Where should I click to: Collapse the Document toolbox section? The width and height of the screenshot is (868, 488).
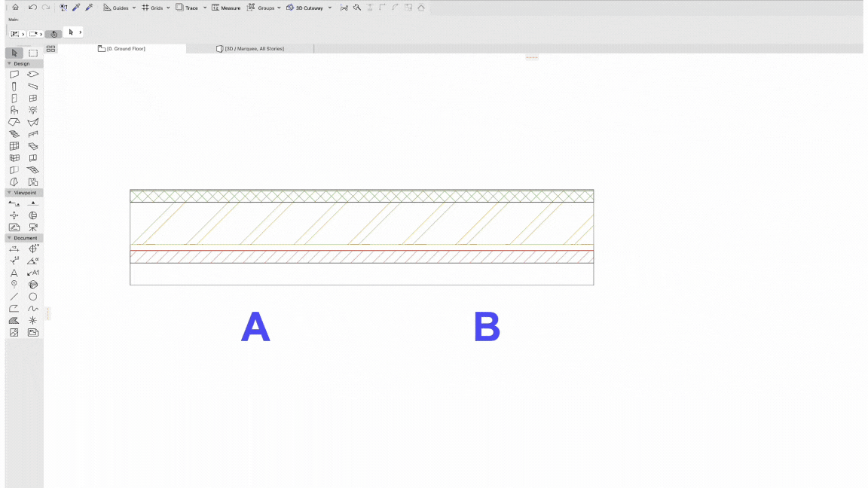click(x=9, y=238)
